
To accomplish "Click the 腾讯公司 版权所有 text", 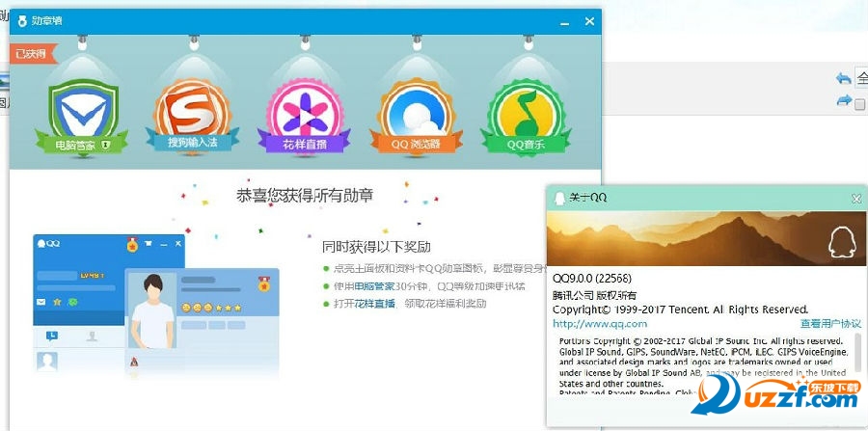I will 594,295.
